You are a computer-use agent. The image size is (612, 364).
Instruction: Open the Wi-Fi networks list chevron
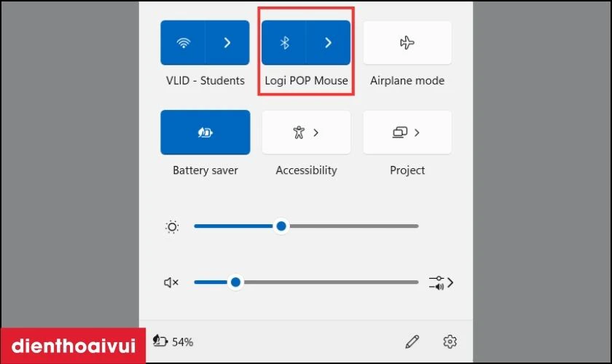(227, 42)
